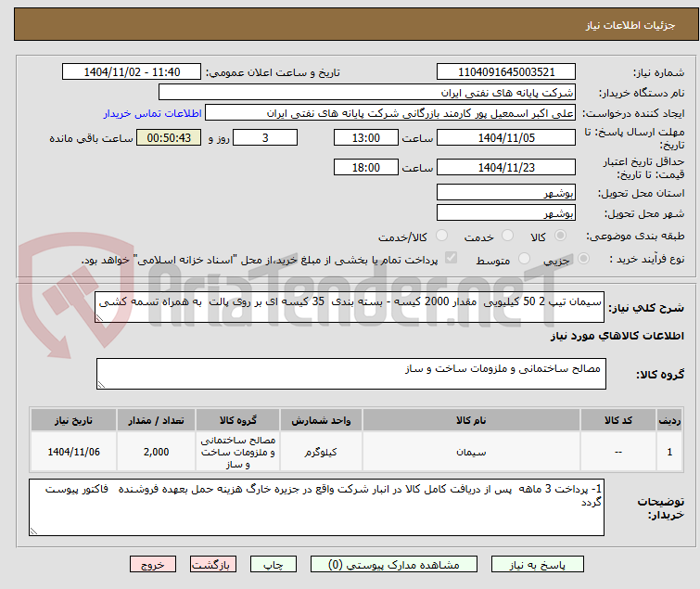The height and width of the screenshot is (589, 700).
Task: Click the کد کالا column header
Action: (x=617, y=421)
